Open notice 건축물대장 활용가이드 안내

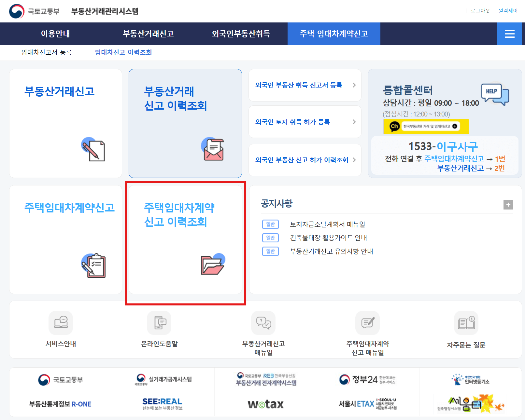pyautogui.click(x=328, y=238)
